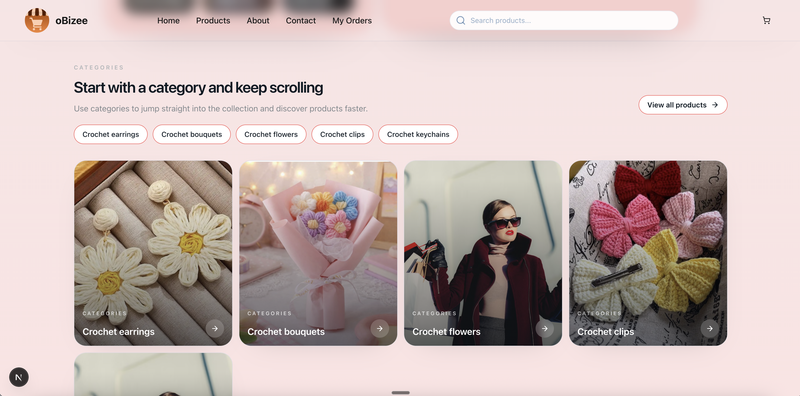Focus the Search products field
This screenshot has height=396, width=800.
pyautogui.click(x=564, y=20)
